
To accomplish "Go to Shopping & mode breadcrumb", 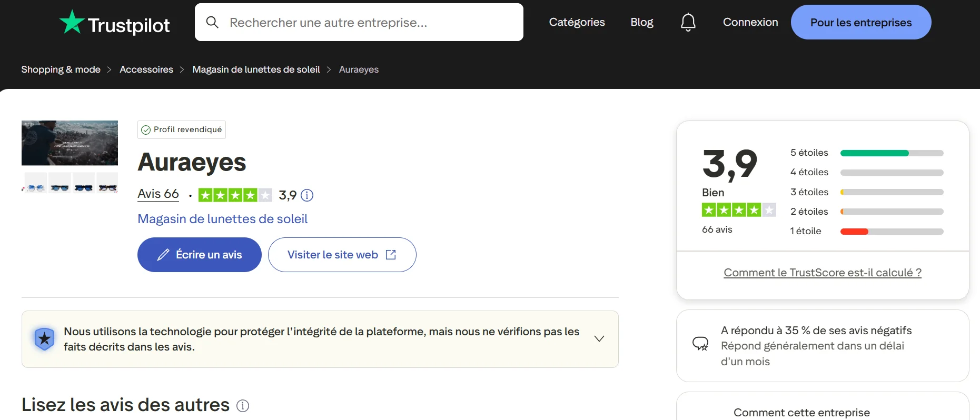I will [61, 69].
